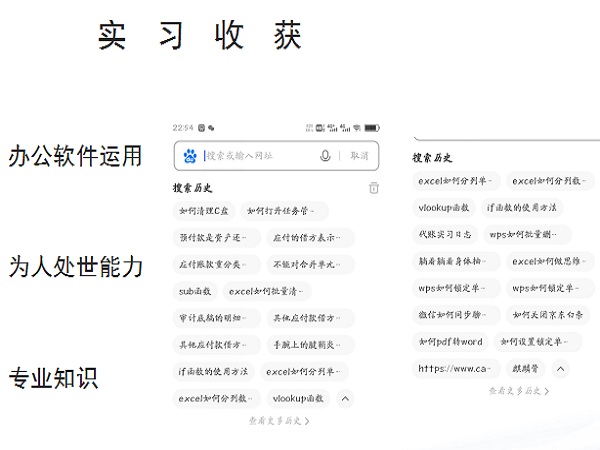Select if函数的使用方法 chip in left phone

point(214,372)
